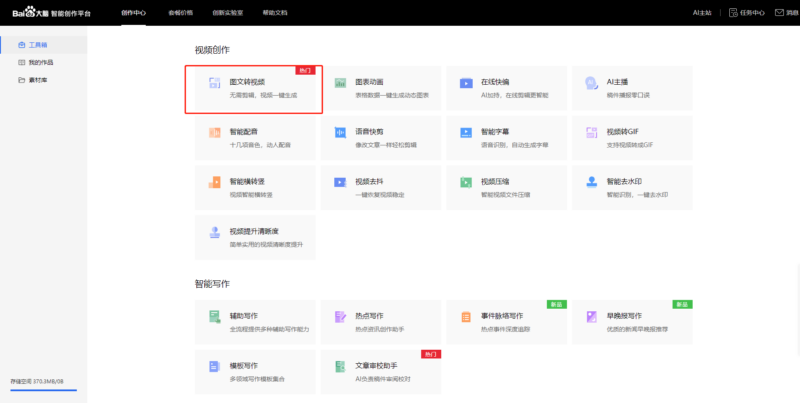Click the 模板写作 blue document icon
The image size is (800, 403).
tap(214, 366)
